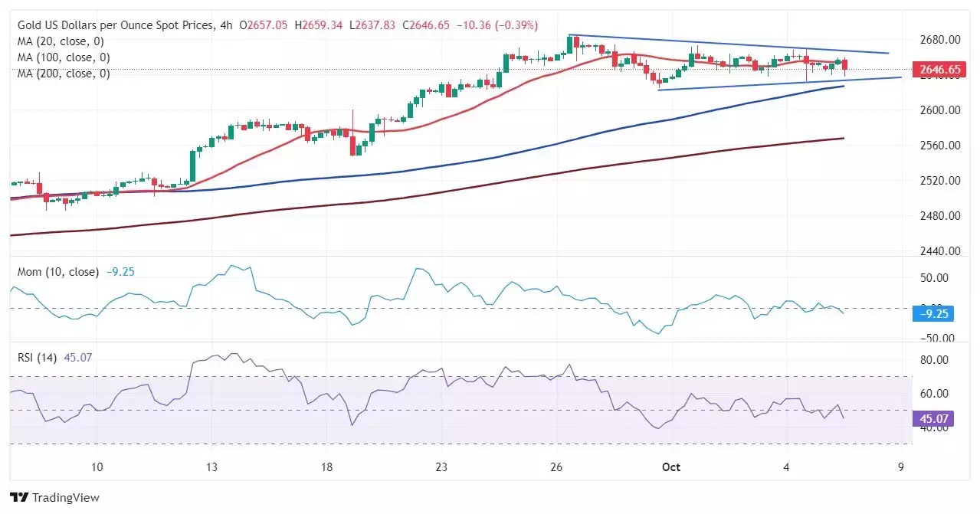Select the Mom (10, close) indicator label
Image resolution: width=980 pixels, height=514 pixels.
pos(57,272)
